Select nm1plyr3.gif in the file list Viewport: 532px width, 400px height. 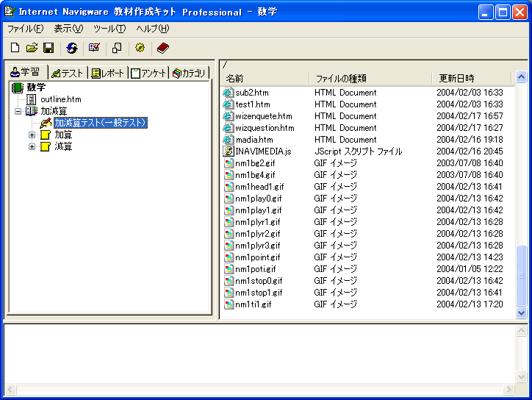point(258,246)
